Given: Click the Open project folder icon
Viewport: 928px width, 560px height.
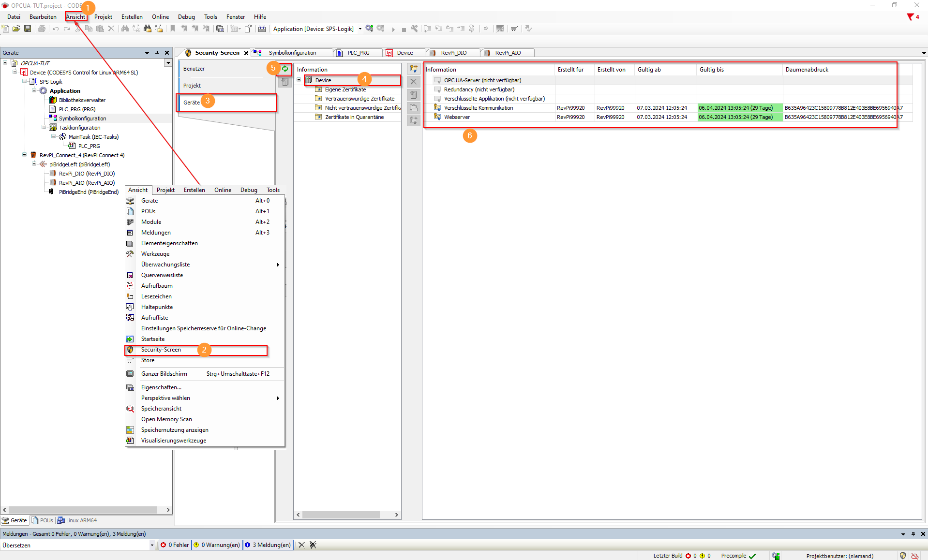Looking at the screenshot, I should point(16,29).
